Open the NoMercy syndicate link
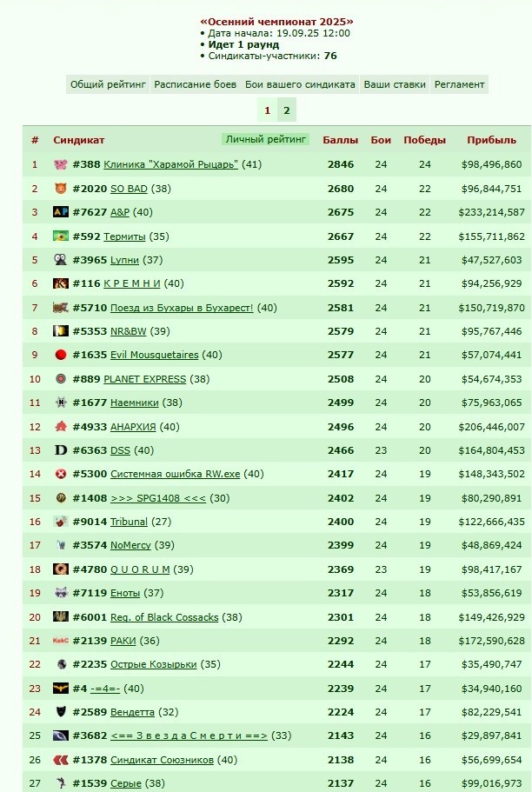Viewport: 532px width, 792px height. [x=131, y=545]
